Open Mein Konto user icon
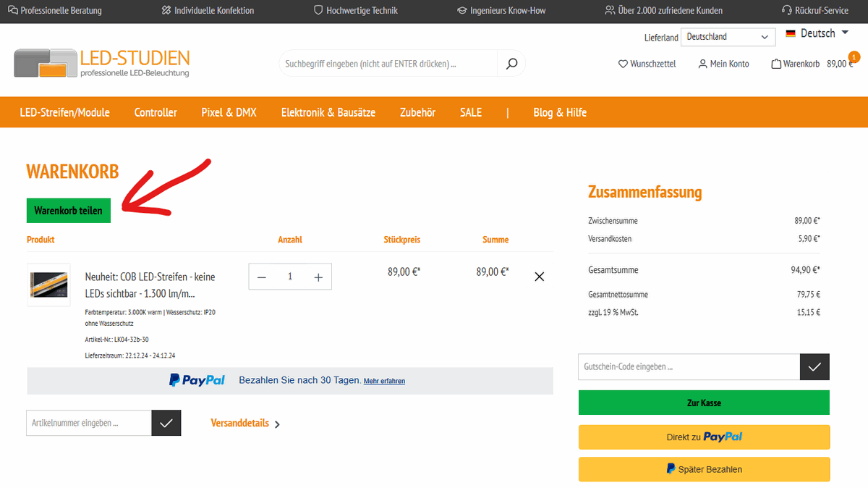Viewport: 868px width, 488px height. pyautogui.click(x=702, y=64)
